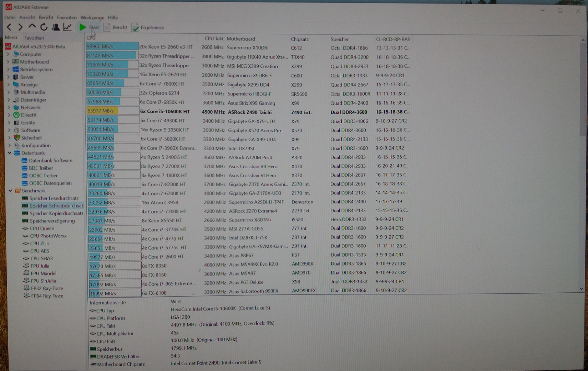Select Speicher Kopierdurchsatz benchmark
588x371 pixels.
click(56, 213)
